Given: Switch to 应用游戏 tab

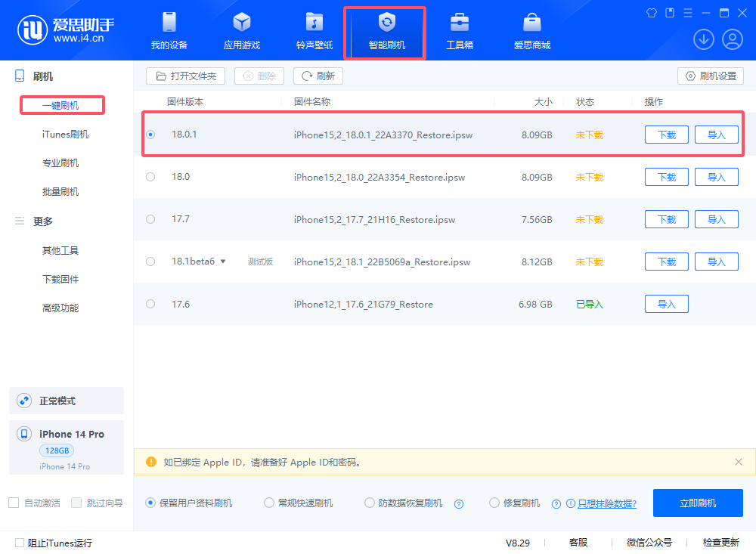Looking at the screenshot, I should click(x=242, y=31).
